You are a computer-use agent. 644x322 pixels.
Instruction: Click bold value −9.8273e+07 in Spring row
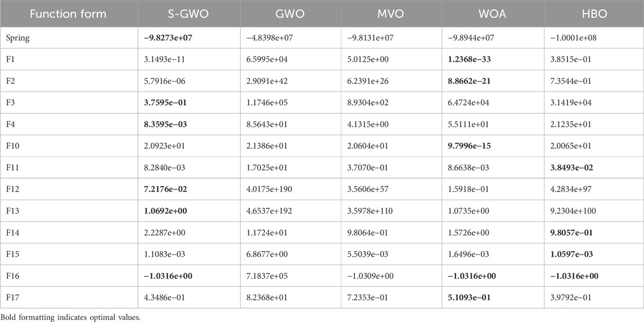pyautogui.click(x=170, y=38)
